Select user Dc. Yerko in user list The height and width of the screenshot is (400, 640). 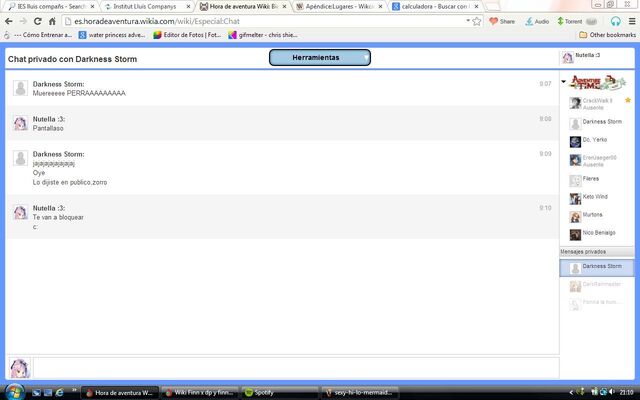click(597, 141)
